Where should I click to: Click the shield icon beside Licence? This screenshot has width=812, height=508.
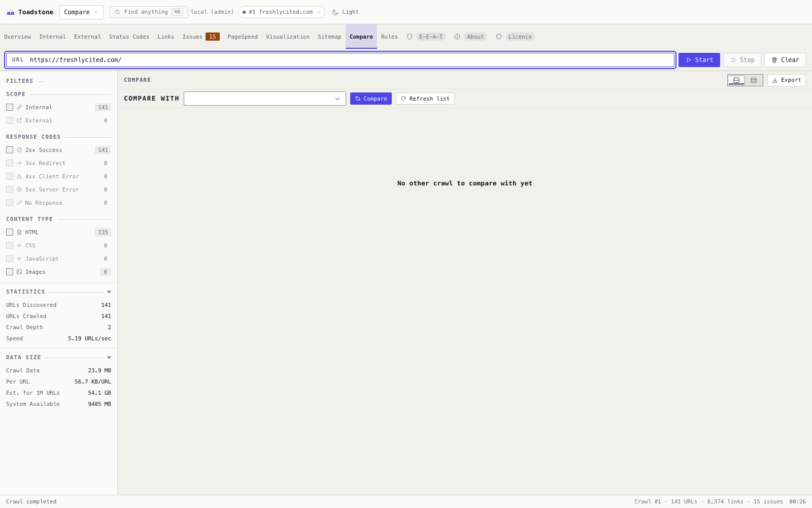pyautogui.click(x=499, y=37)
